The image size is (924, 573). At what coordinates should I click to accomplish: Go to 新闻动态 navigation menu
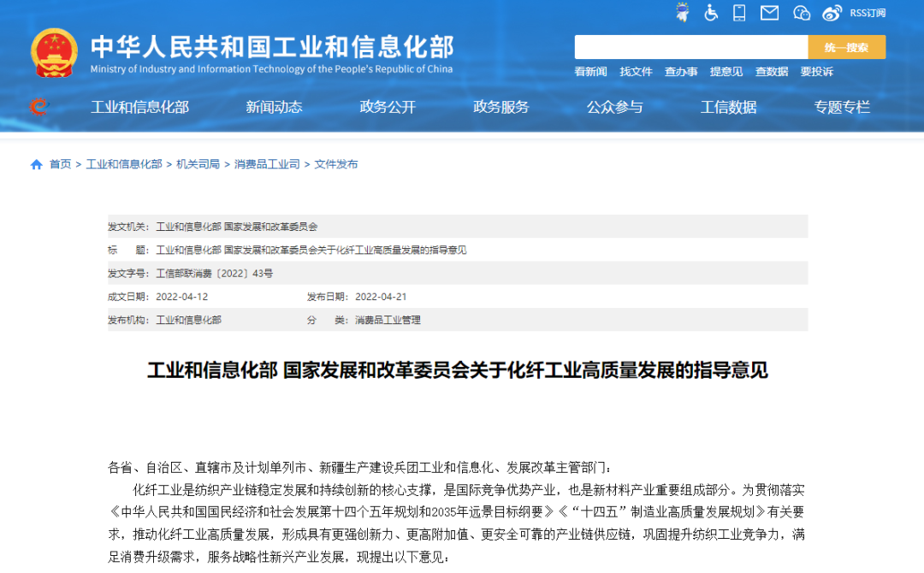(274, 107)
